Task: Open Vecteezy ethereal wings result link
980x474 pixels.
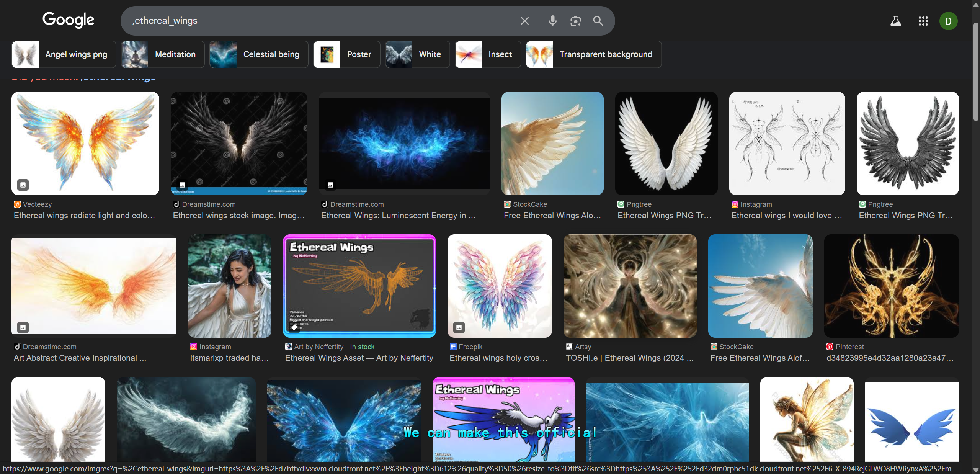Action: point(84,216)
